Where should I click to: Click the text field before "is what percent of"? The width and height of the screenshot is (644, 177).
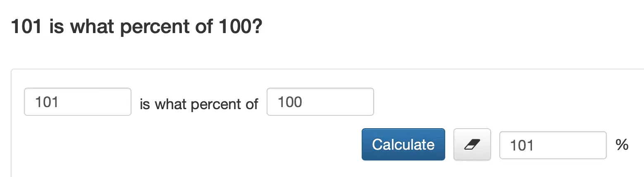78,102
